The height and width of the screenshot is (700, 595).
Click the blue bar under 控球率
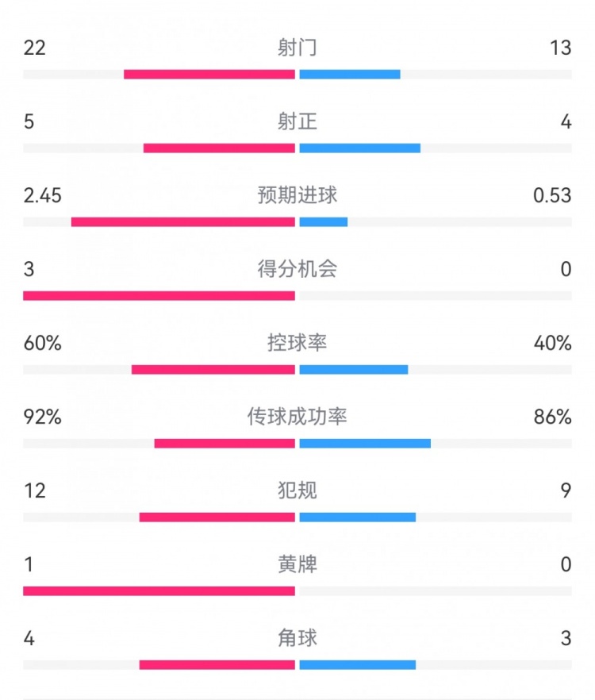click(x=354, y=370)
